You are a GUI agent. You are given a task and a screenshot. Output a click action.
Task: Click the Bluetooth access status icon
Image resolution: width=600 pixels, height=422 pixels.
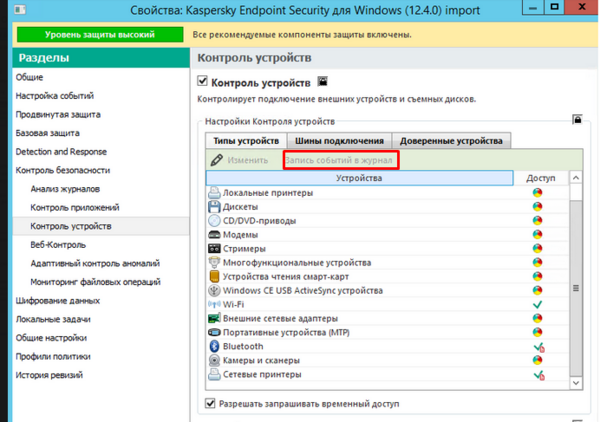(539, 347)
